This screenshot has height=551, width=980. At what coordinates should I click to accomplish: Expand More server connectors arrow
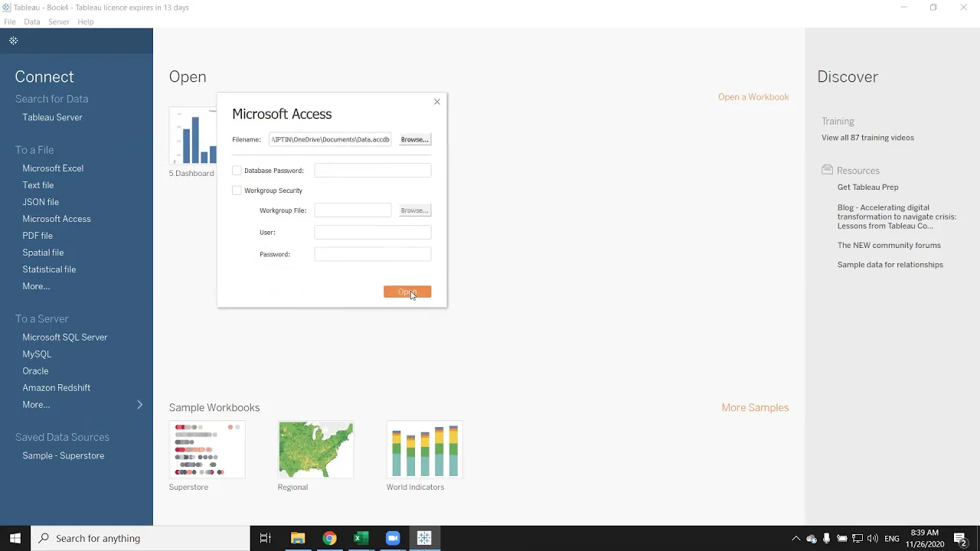(x=139, y=404)
